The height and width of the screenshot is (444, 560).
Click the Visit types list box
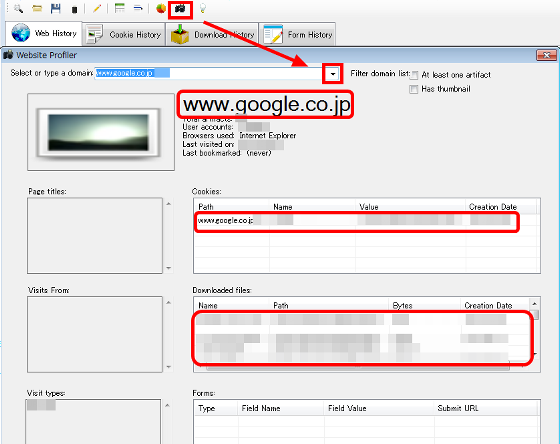93,421
